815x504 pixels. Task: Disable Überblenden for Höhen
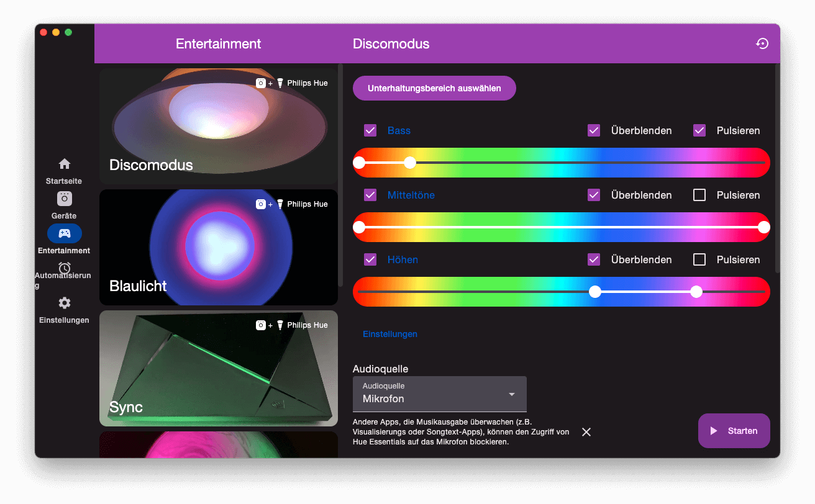[x=594, y=259]
